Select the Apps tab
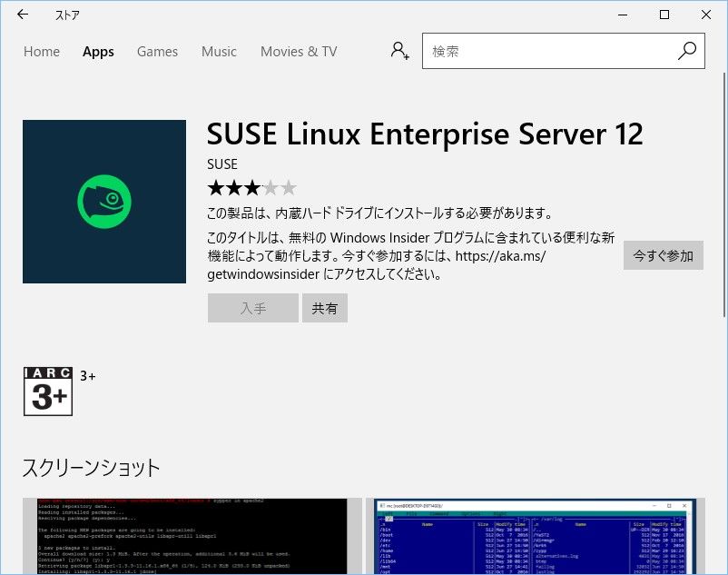 (x=98, y=52)
